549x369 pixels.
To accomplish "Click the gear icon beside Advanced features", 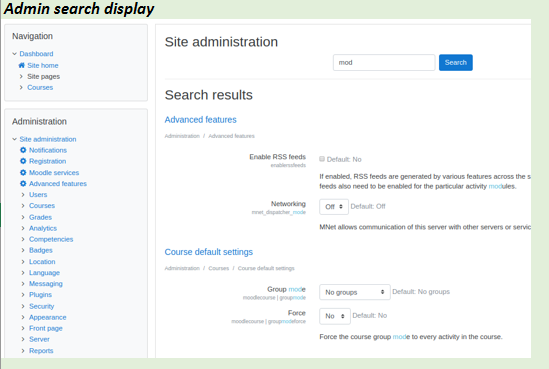I will 23,183.
